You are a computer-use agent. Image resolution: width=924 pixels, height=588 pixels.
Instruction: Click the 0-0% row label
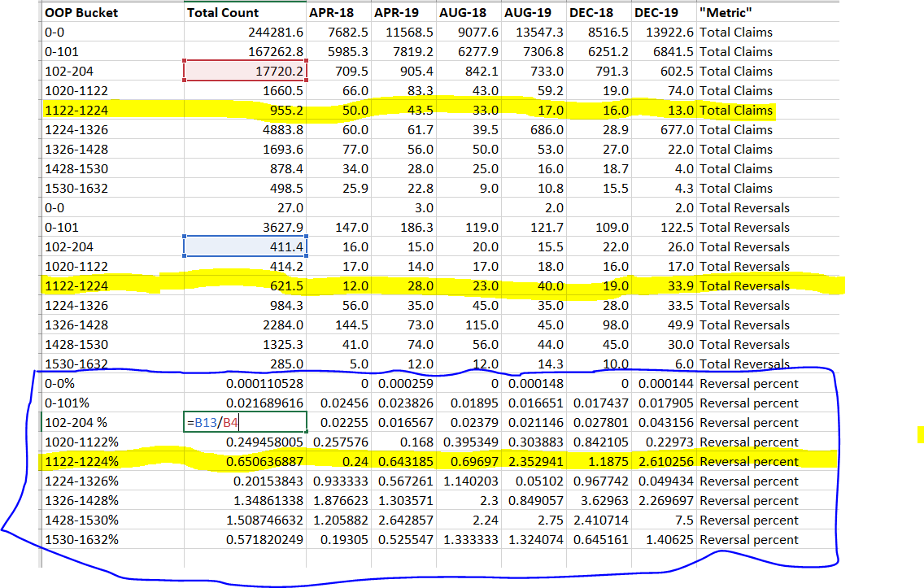pyautogui.click(x=113, y=384)
